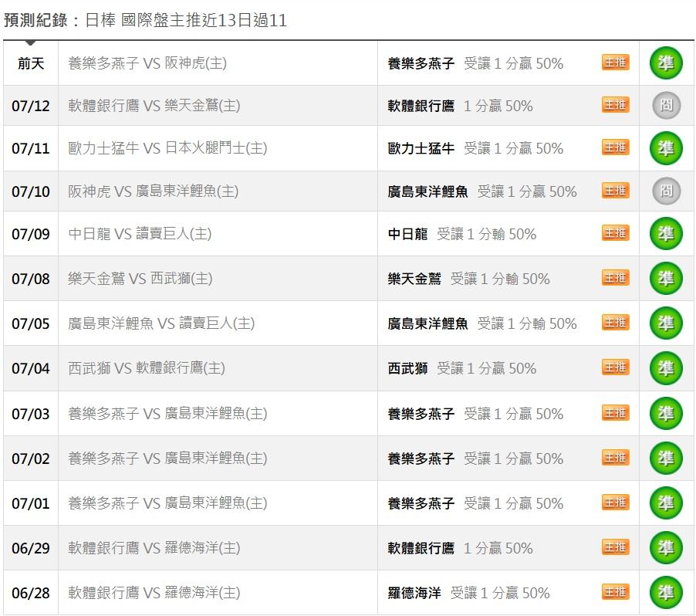
Task: Select the 廣島東洋鯉魚 VS 讀賣巨人(主) matchup
Action: tap(161, 323)
